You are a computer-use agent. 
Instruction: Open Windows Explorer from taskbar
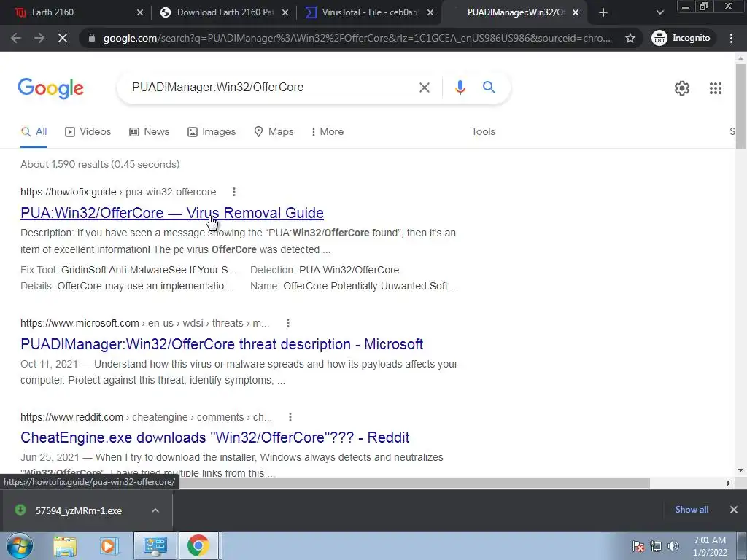click(x=65, y=545)
